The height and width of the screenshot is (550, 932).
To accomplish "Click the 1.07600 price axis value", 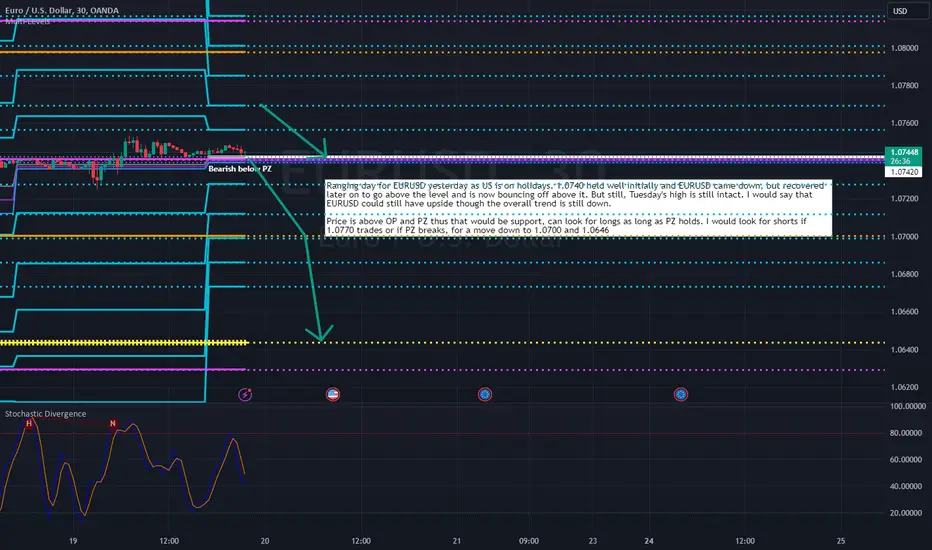I will click(x=904, y=124).
